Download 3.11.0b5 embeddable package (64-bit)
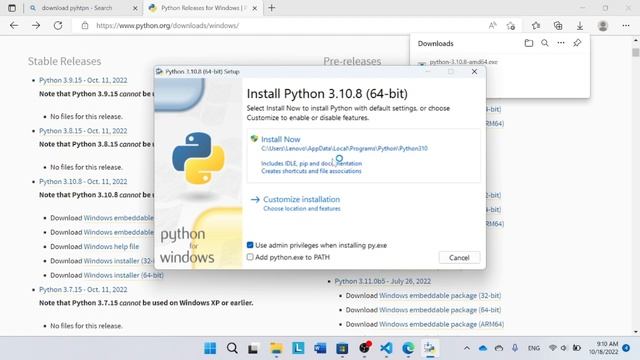This screenshot has width=640, height=360. (440, 310)
